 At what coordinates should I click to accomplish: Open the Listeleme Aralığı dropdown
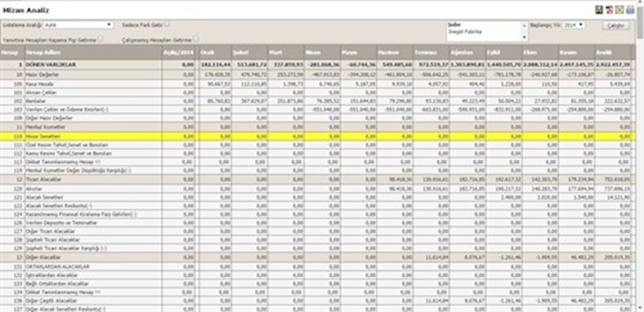tap(78, 25)
